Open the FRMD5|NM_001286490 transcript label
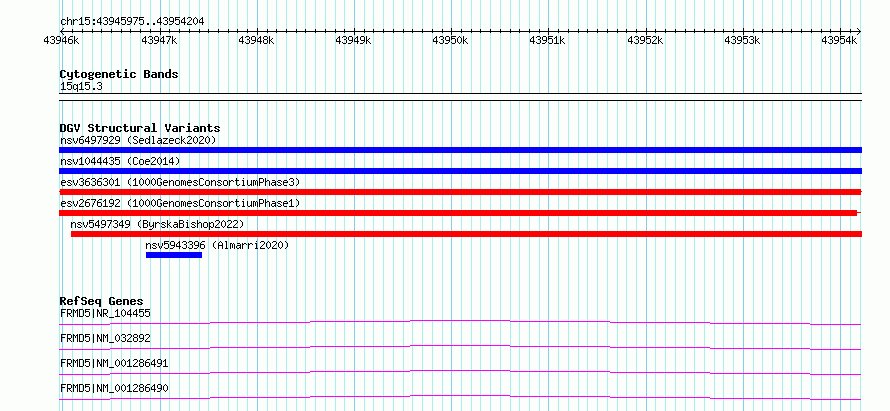This screenshot has width=890, height=411. click(114, 388)
